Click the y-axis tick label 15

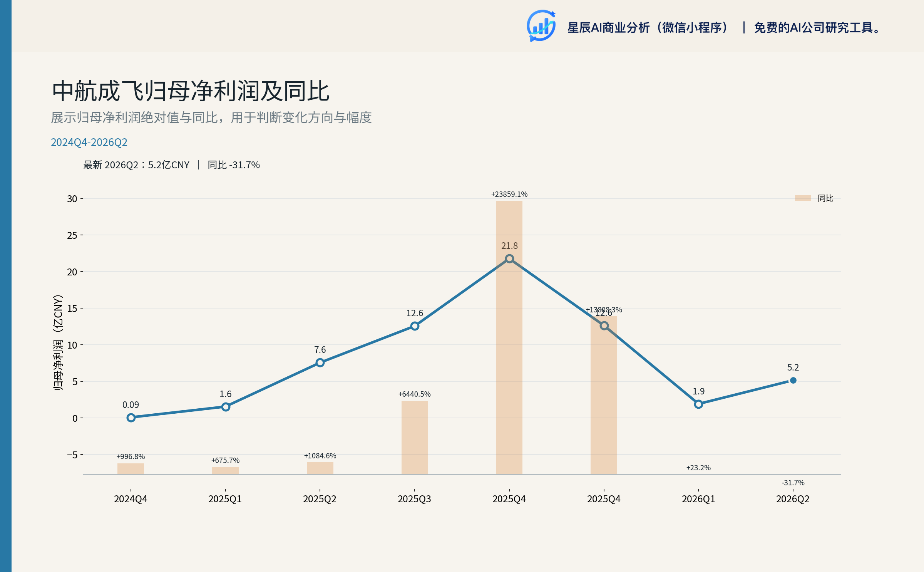point(72,309)
